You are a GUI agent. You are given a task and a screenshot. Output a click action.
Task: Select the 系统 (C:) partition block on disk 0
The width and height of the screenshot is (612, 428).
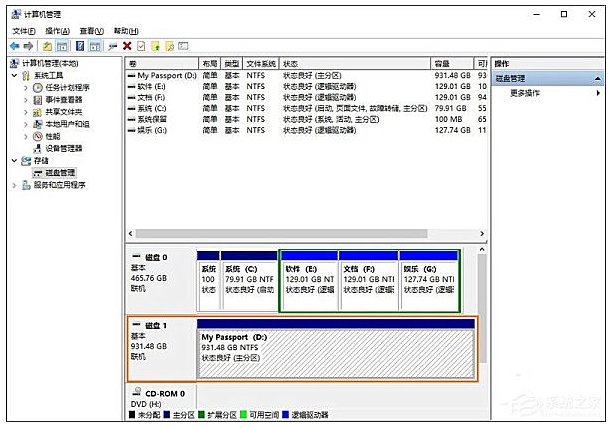click(x=249, y=282)
